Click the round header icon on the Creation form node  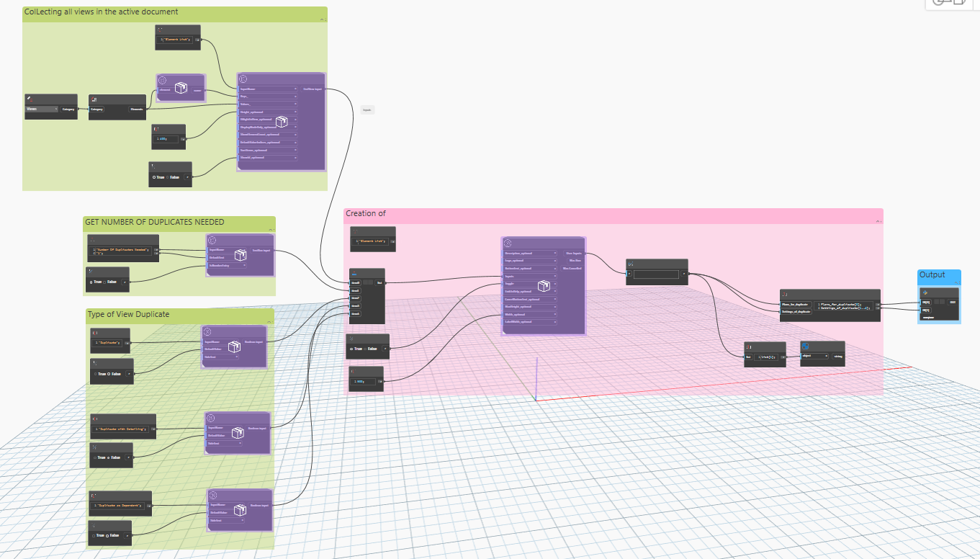click(x=508, y=243)
